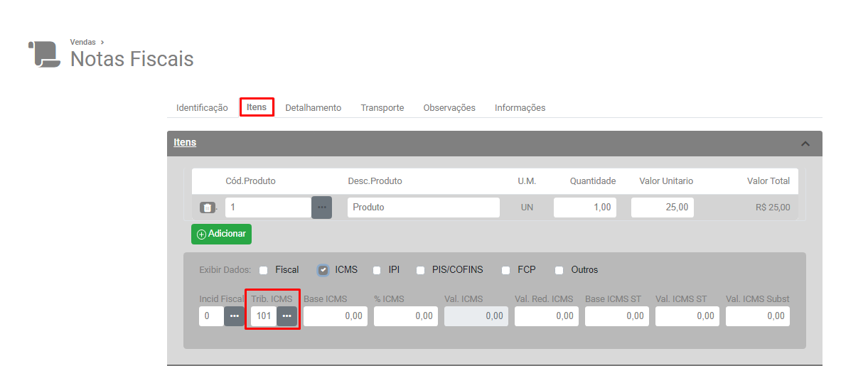Click the Itens panel header title
This screenshot has height=366, width=868.
pos(185,143)
